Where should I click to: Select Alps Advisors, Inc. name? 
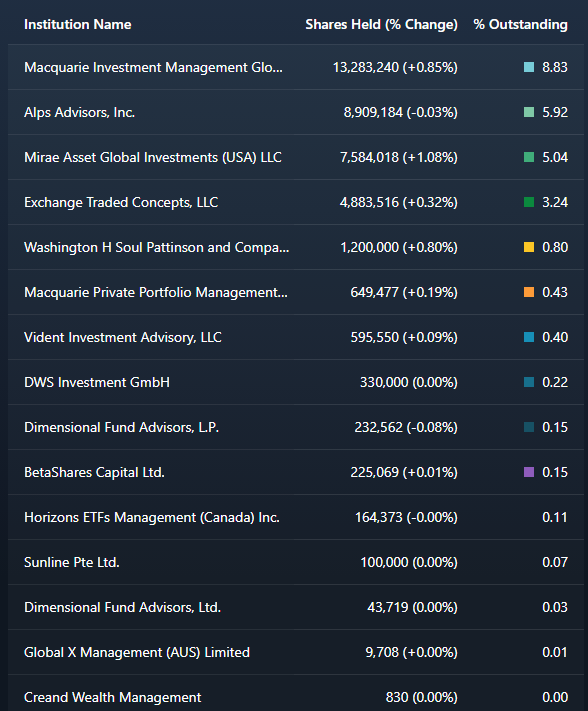(x=79, y=112)
